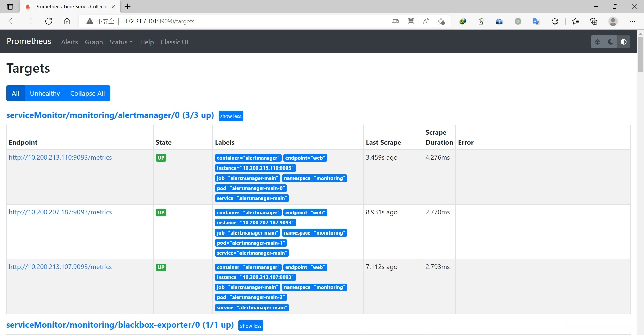Click the pod="alertmanager-main-2" label
The width and height of the screenshot is (644, 335).
click(x=251, y=297)
